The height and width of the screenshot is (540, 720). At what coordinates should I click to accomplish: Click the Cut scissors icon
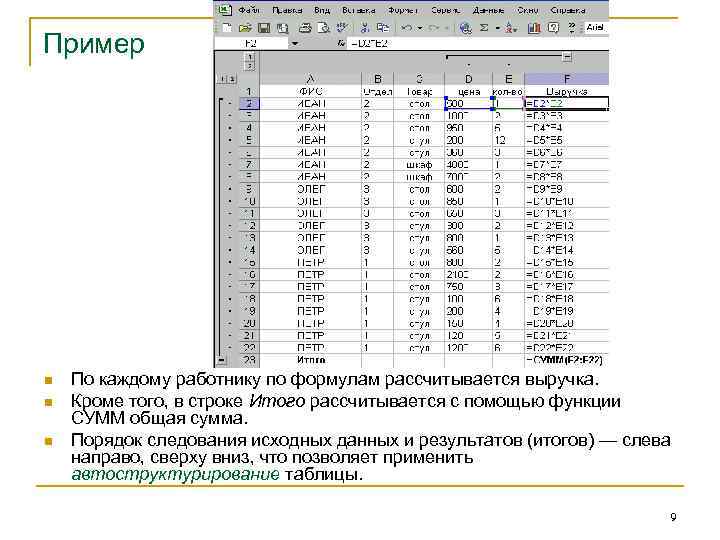365,28
